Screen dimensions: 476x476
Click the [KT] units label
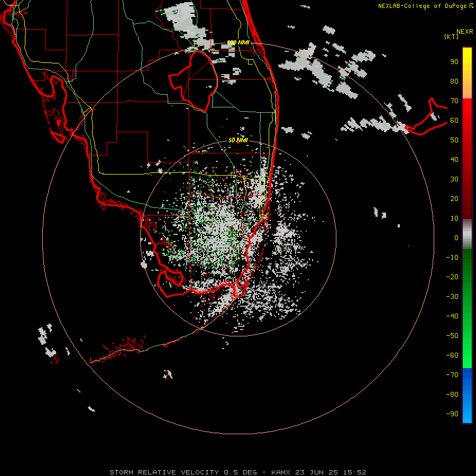pos(451,36)
